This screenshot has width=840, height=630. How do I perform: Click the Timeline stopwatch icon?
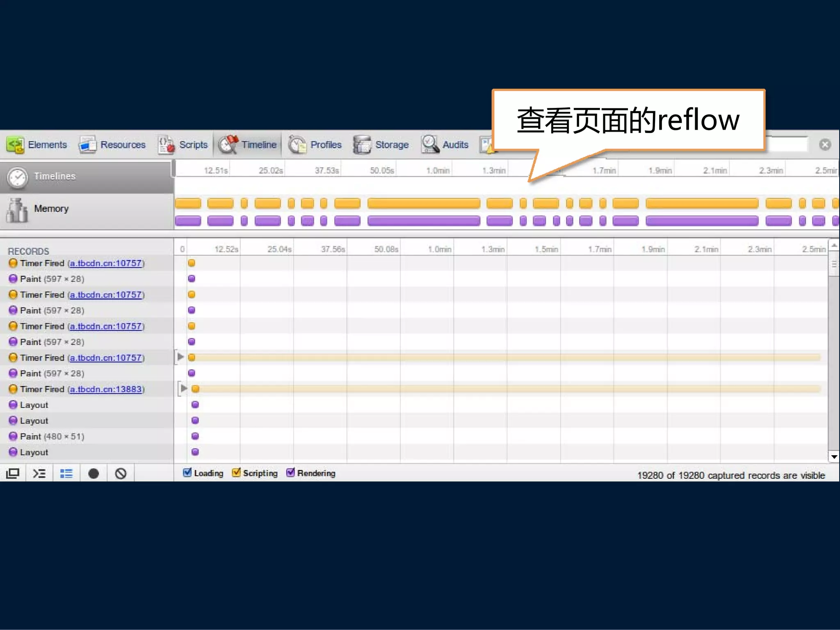228,145
